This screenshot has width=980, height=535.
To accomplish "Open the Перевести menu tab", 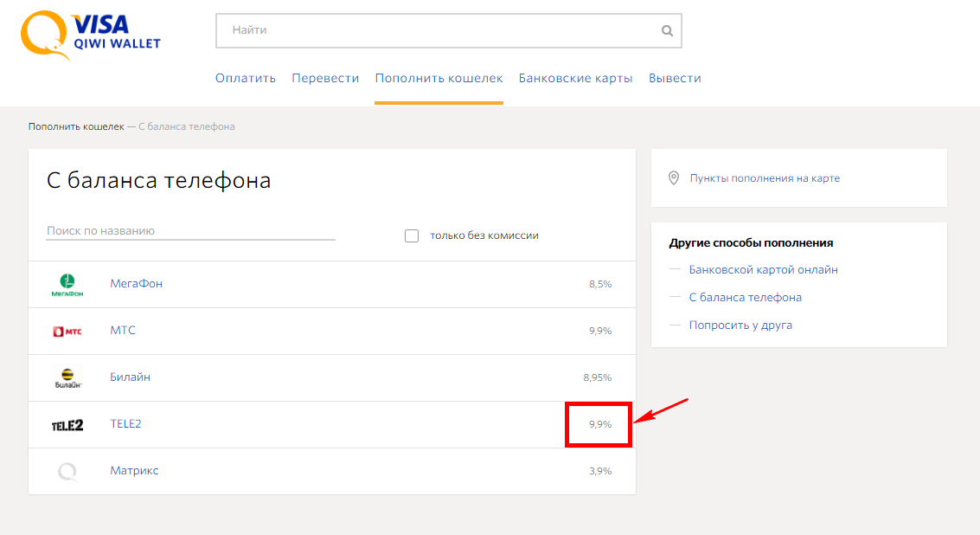I will (x=325, y=78).
